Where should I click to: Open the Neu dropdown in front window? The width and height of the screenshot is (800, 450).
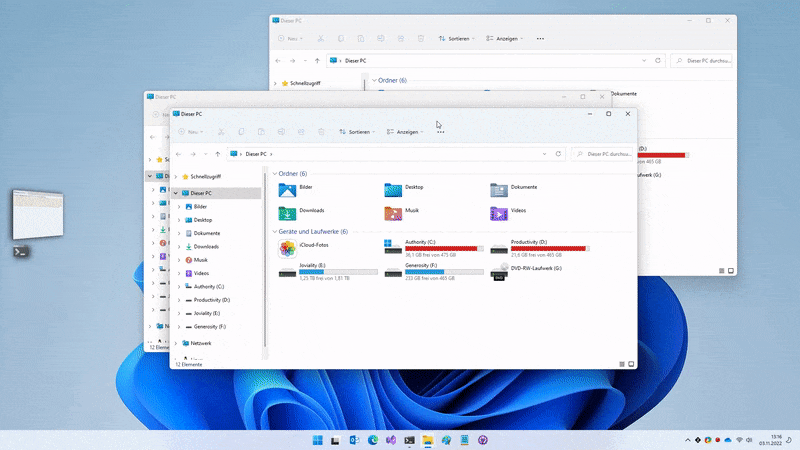(191, 132)
